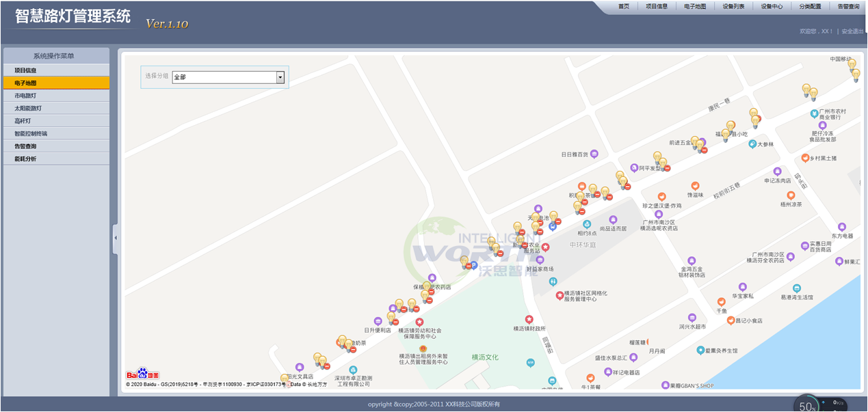Click the 千鱼 orange restaurant icon
The width and height of the screenshot is (868, 412).
[721, 301]
